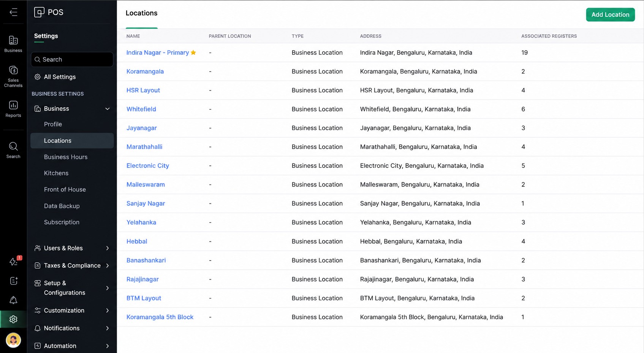The height and width of the screenshot is (353, 644).
Task: Select the gear Settings rail icon
Action: pos(13,319)
